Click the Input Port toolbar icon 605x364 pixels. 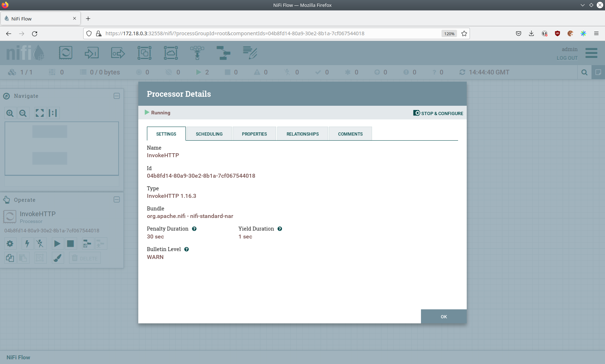point(92,53)
